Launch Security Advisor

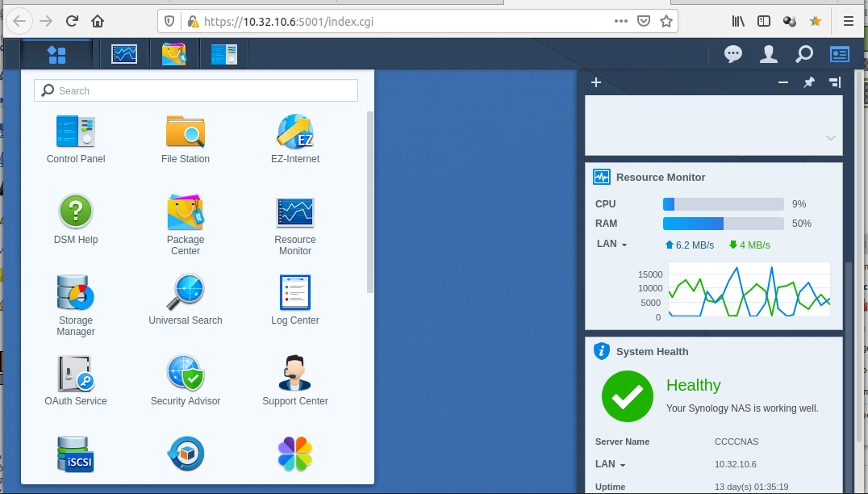point(185,374)
